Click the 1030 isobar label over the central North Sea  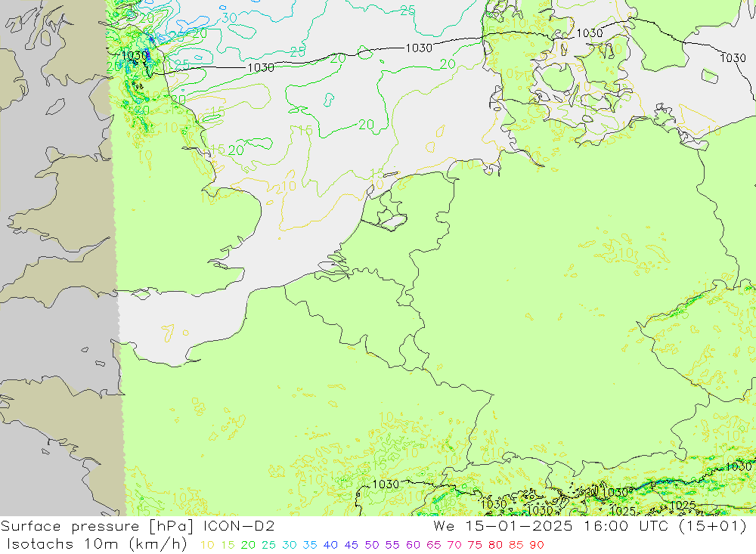pyautogui.click(x=419, y=48)
